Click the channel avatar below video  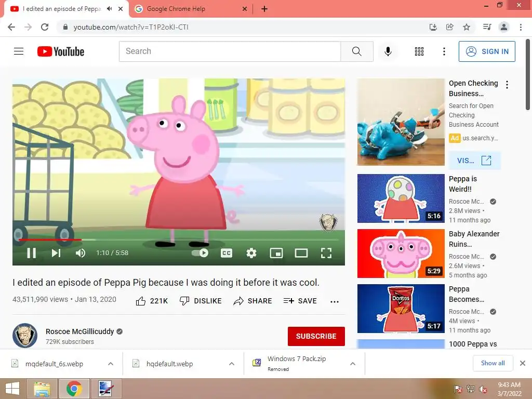tap(25, 336)
